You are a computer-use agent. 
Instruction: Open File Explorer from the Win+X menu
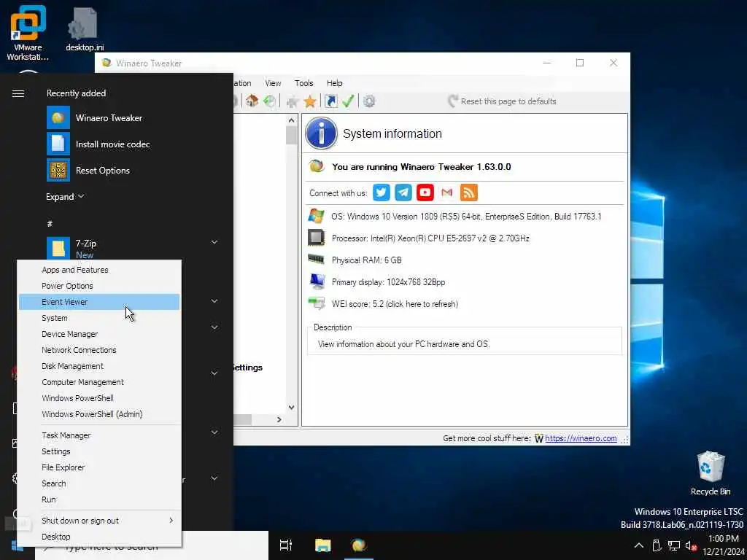(99, 467)
